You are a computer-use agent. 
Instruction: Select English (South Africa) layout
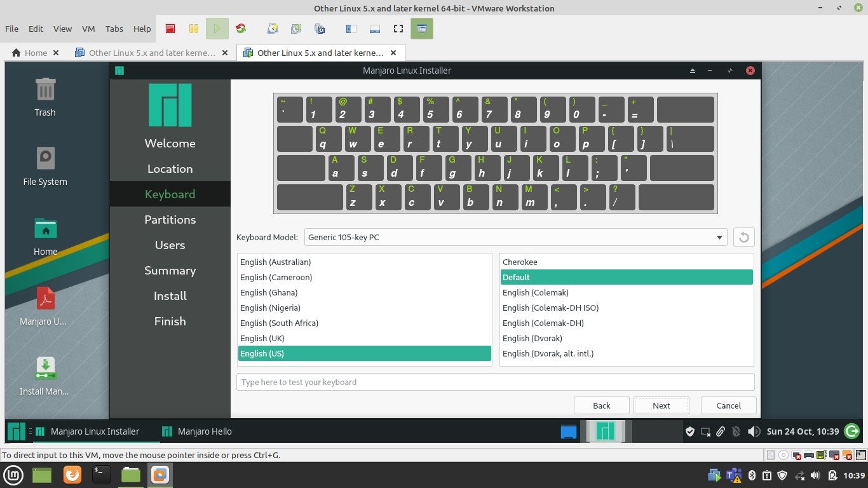(x=365, y=323)
